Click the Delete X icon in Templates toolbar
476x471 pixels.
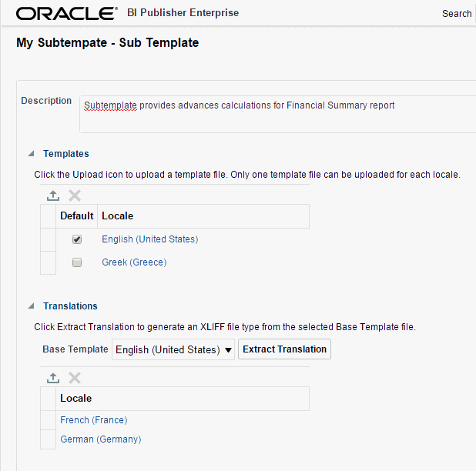coord(75,195)
